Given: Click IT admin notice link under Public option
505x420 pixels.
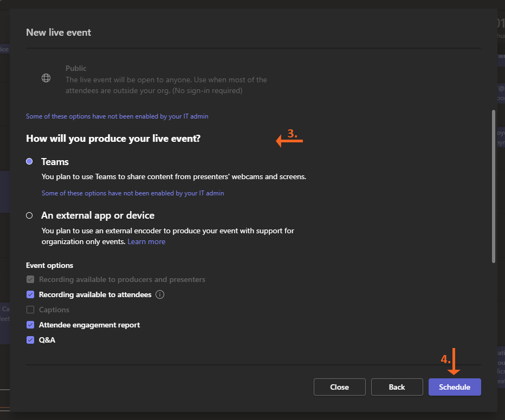Looking at the screenshot, I should 117,116.
